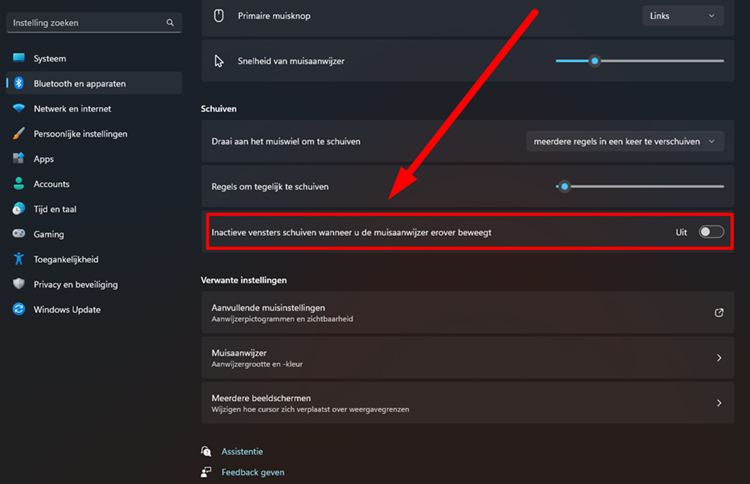Click the Snelheid van muisaanwijzer slider handle
This screenshot has width=750, height=484.
[x=595, y=61]
